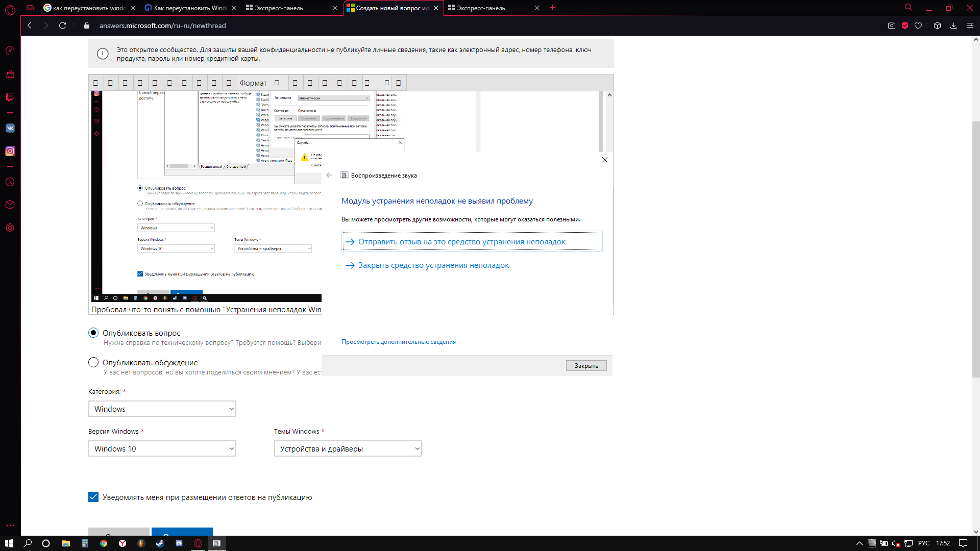Take a snapshot with camera icon

click(892, 26)
